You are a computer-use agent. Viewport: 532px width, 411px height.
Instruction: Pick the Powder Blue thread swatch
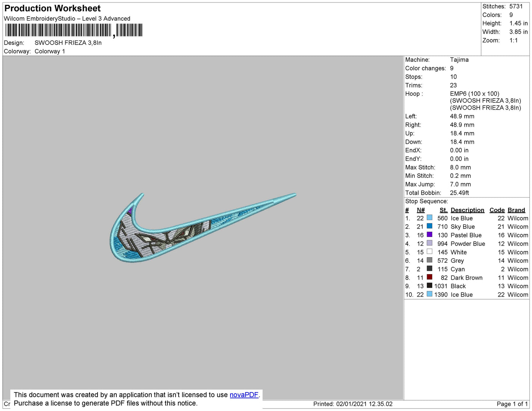tap(429, 243)
